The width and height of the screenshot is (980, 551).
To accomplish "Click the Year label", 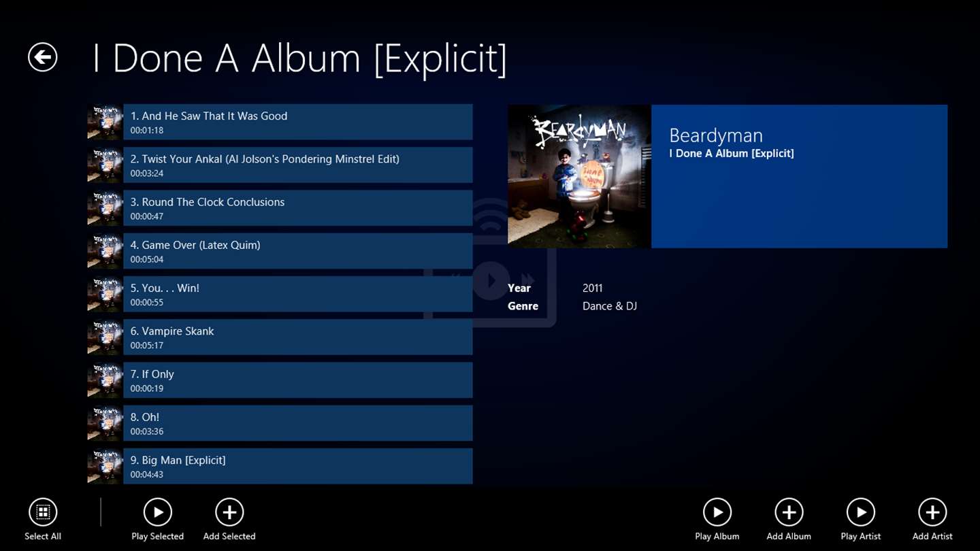I will 519,288.
